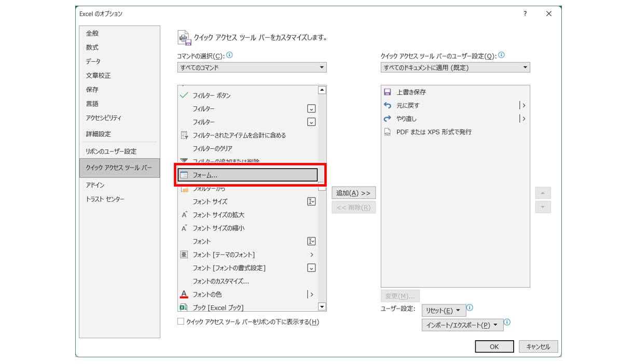Image resolution: width=636 pixels, height=364 pixels.
Task: Click the info icon beside コマンドの選択
Action: [x=230, y=55]
